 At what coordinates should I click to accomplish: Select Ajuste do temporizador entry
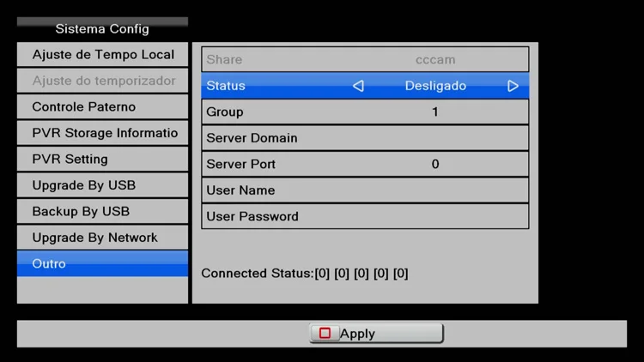(102, 81)
